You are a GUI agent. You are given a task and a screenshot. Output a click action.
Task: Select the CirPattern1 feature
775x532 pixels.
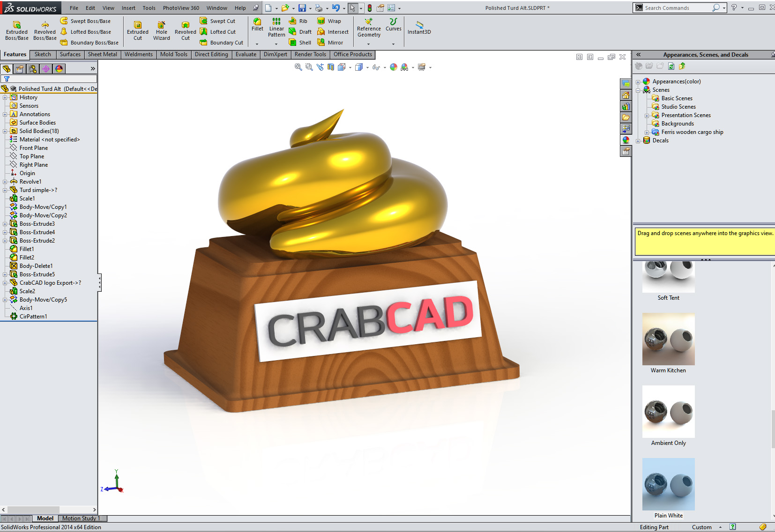[x=33, y=317]
